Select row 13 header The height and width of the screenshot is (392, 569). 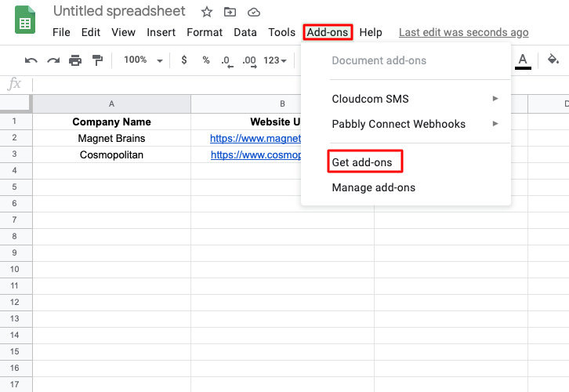(x=15, y=318)
